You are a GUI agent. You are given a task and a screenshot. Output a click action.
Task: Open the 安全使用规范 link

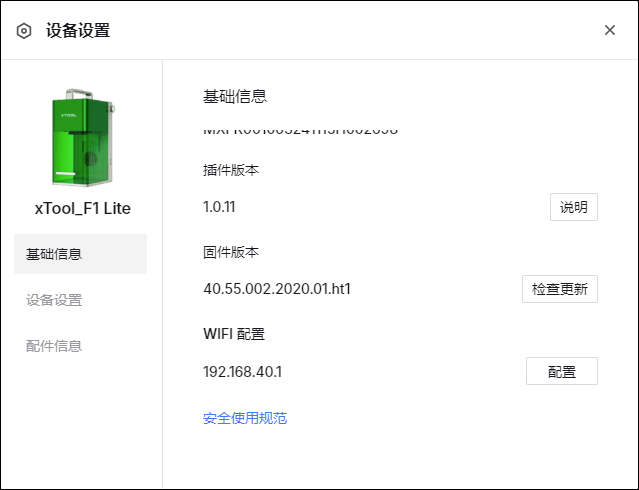(245, 418)
